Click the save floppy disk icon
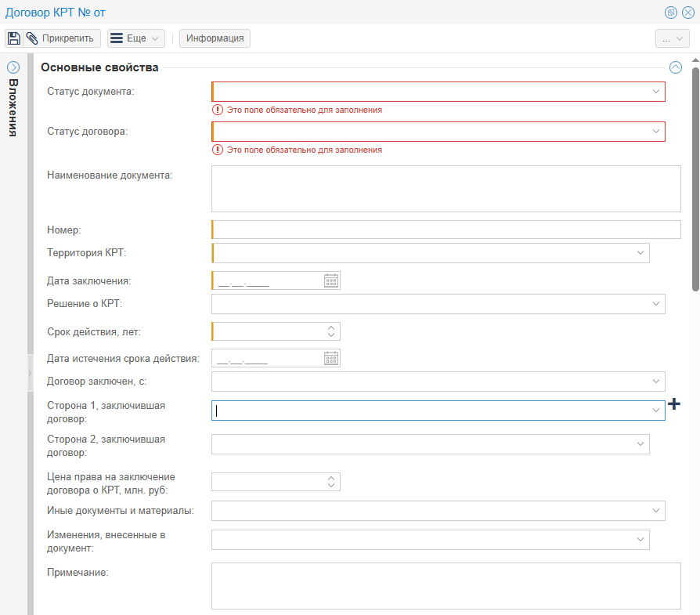 tap(14, 38)
